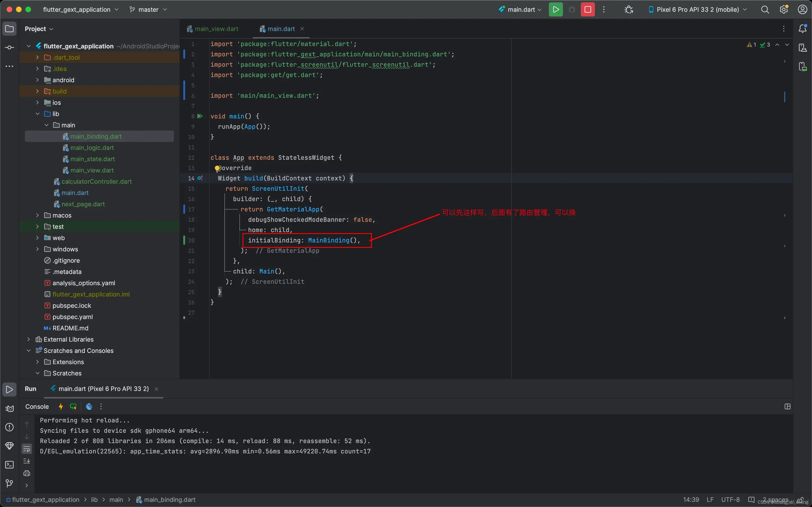Toggle scroll to end in console
This screenshot has height=507, width=812.
(27, 461)
